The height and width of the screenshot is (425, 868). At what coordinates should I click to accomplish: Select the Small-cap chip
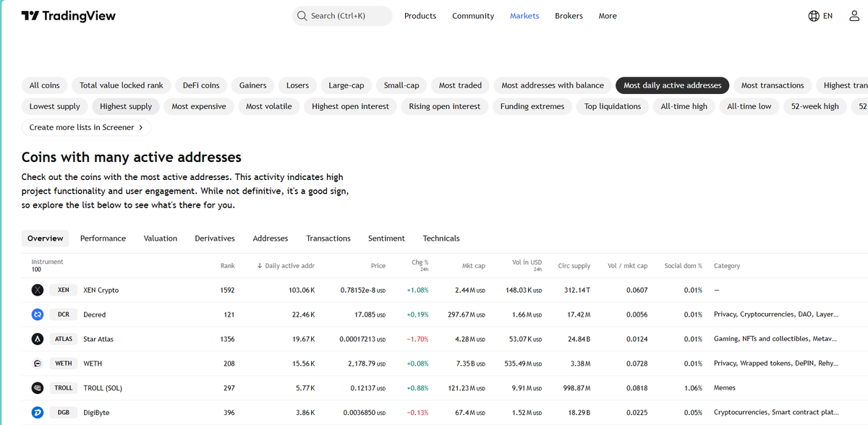[x=401, y=85]
